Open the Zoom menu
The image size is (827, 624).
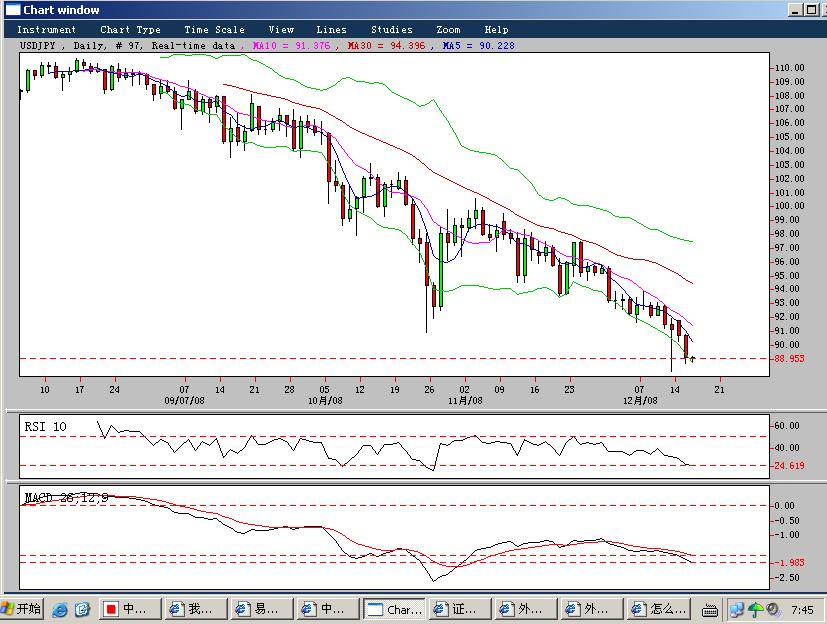click(448, 30)
